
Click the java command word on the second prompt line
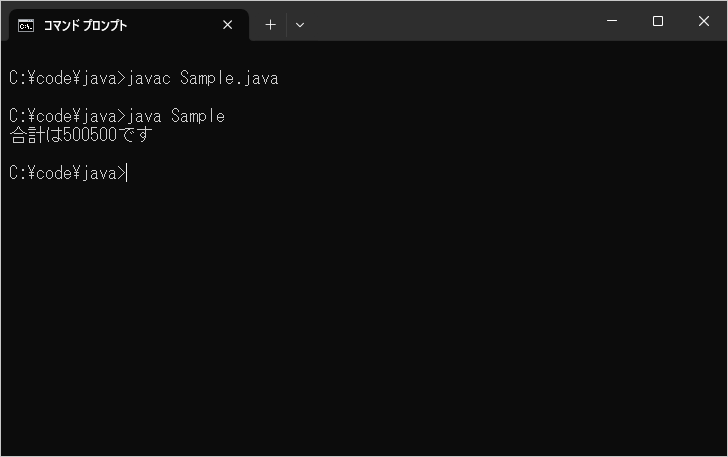tap(144, 116)
